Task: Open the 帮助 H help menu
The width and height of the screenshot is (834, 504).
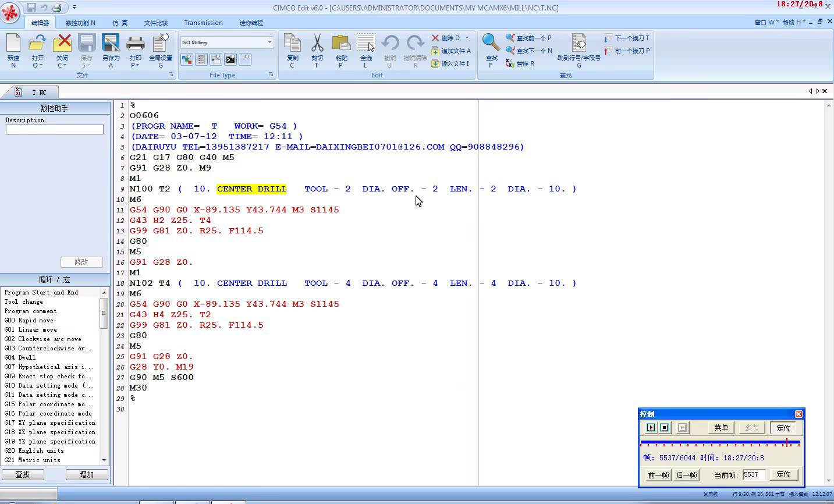Action: point(794,22)
